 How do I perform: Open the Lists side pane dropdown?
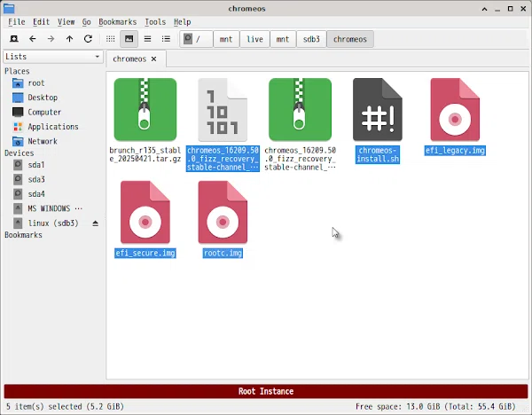pyautogui.click(x=53, y=57)
